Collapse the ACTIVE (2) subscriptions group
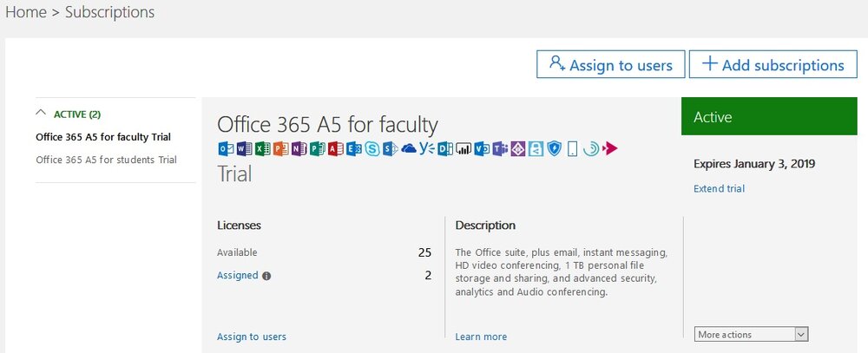Screen dimensions: 868x353 coord(41,113)
